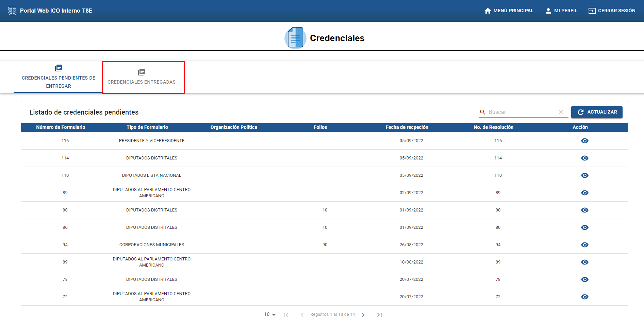Click the Credenciales document icon

tap(295, 38)
